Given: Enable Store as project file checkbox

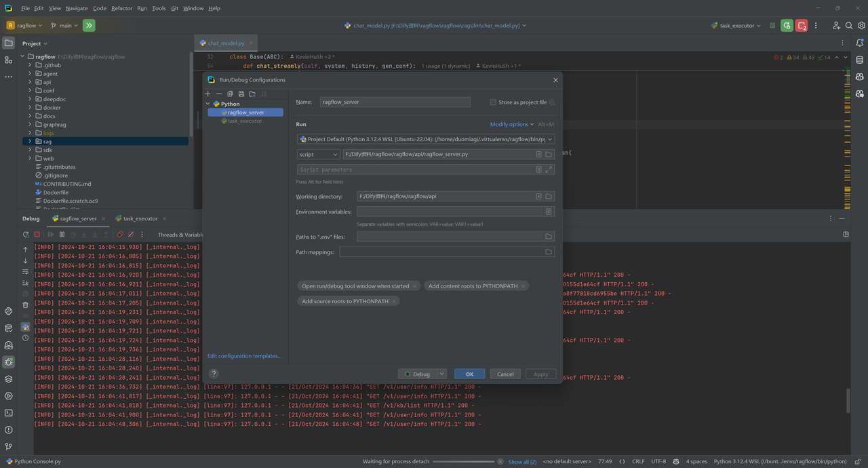Looking at the screenshot, I should [x=493, y=102].
